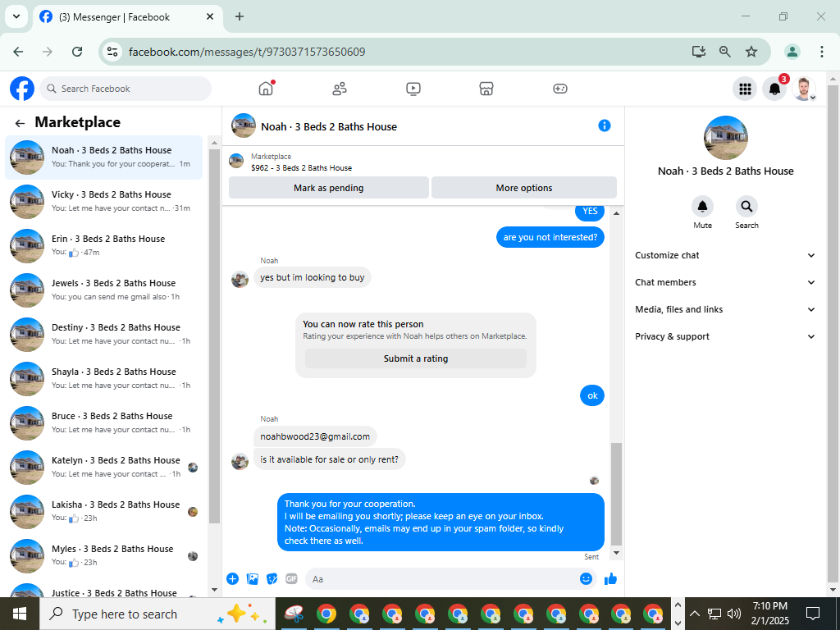Click the conversation list scrollbar thumb
840x630 pixels.
click(x=214, y=336)
